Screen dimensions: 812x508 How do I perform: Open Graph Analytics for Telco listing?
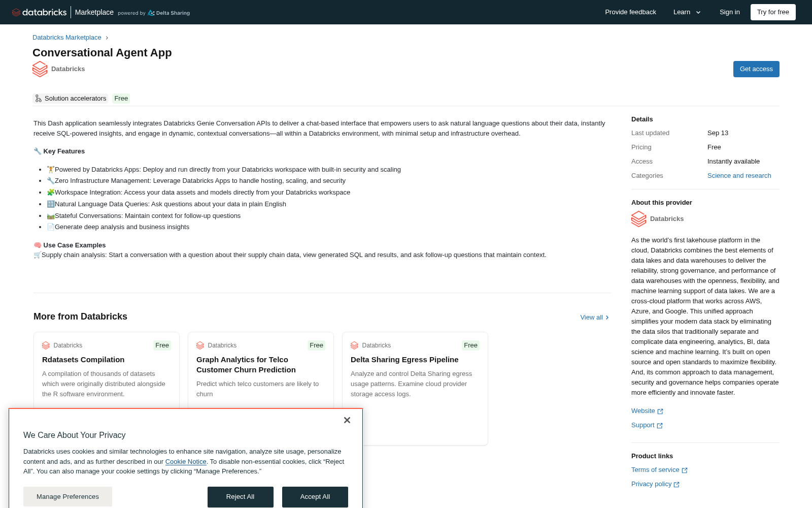click(x=246, y=365)
